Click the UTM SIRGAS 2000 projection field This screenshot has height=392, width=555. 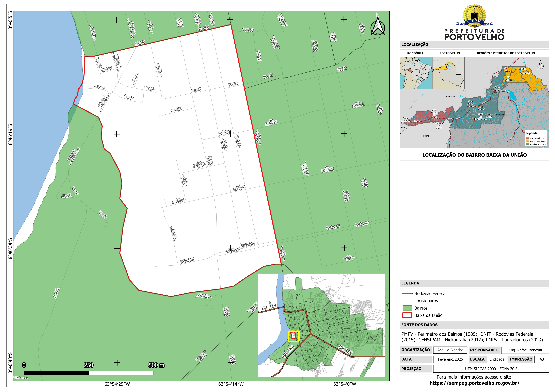[491, 369]
